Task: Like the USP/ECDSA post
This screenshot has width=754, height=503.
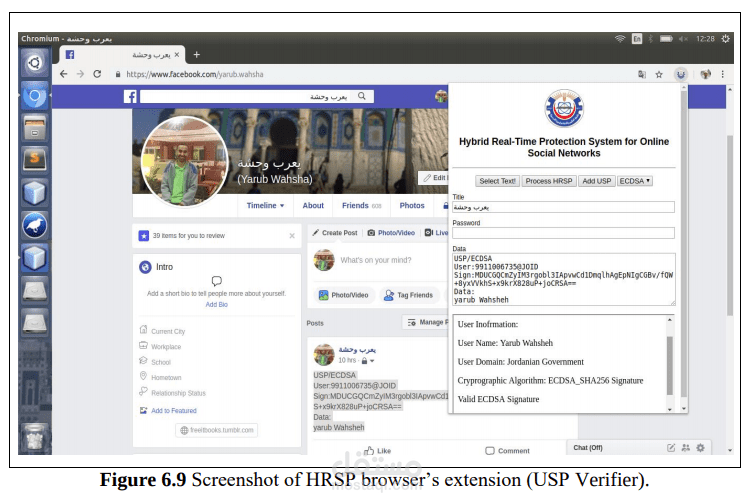Action: click(x=377, y=451)
